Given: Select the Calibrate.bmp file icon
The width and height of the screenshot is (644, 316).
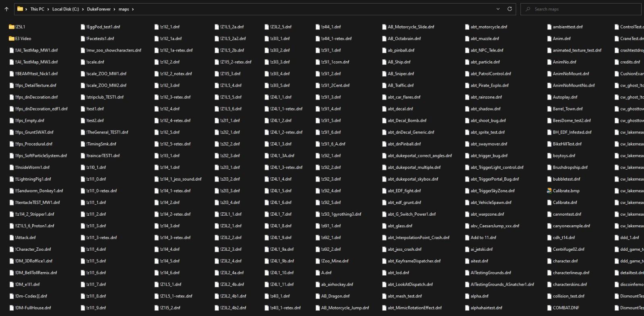Looking at the screenshot, I should pyautogui.click(x=549, y=191).
